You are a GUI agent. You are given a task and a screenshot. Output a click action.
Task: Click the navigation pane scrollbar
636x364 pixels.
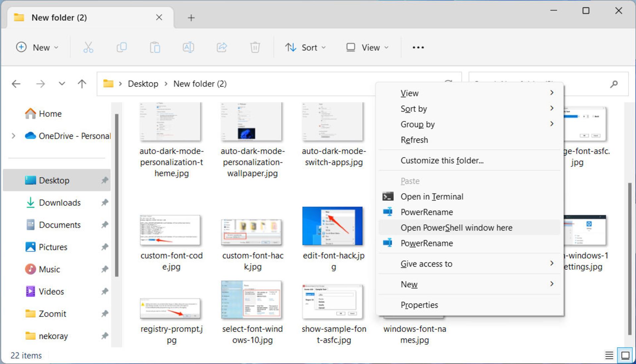pyautogui.click(x=117, y=195)
